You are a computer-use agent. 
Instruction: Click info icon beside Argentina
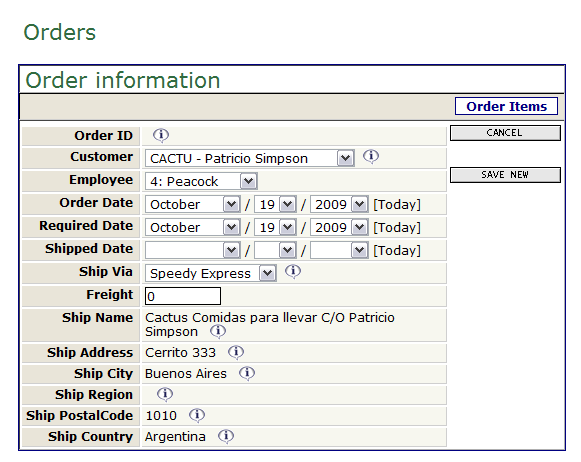coord(226,436)
